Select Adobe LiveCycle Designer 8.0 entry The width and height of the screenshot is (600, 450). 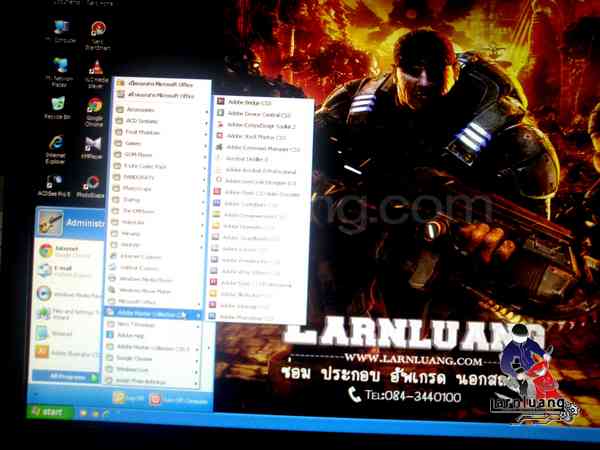(x=260, y=182)
